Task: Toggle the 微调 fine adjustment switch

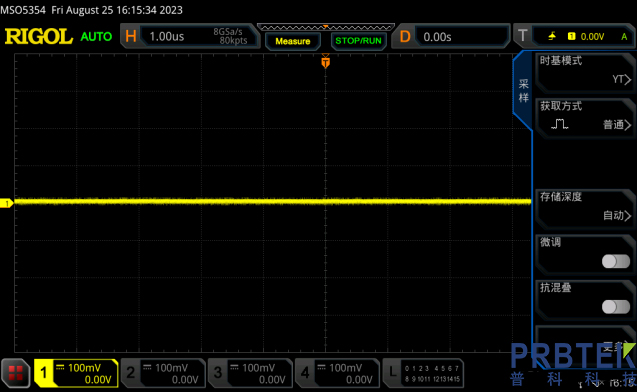Action: pyautogui.click(x=616, y=261)
